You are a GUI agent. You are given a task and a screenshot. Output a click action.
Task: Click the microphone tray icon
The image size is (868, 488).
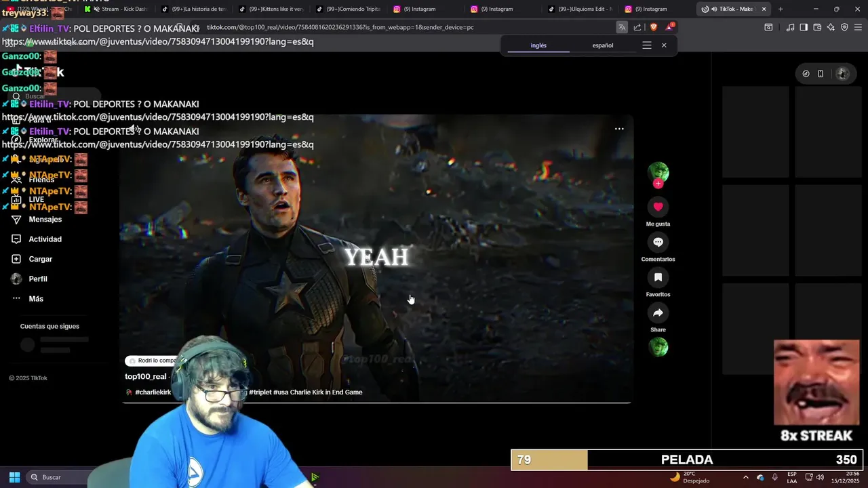tap(774, 477)
